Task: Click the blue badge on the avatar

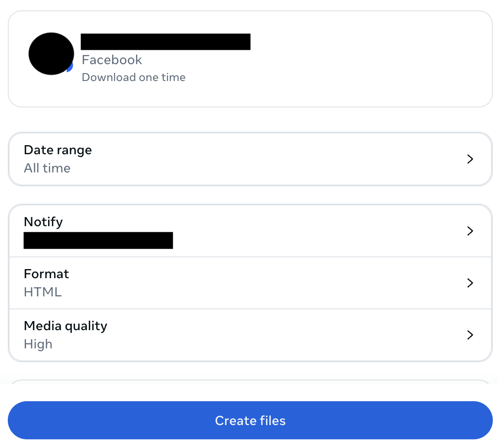Action: coord(70,67)
